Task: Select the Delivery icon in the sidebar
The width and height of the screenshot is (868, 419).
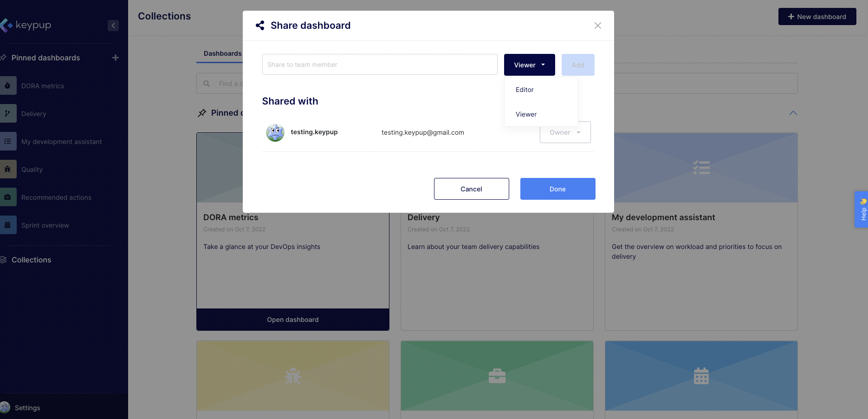Action: pos(8,113)
